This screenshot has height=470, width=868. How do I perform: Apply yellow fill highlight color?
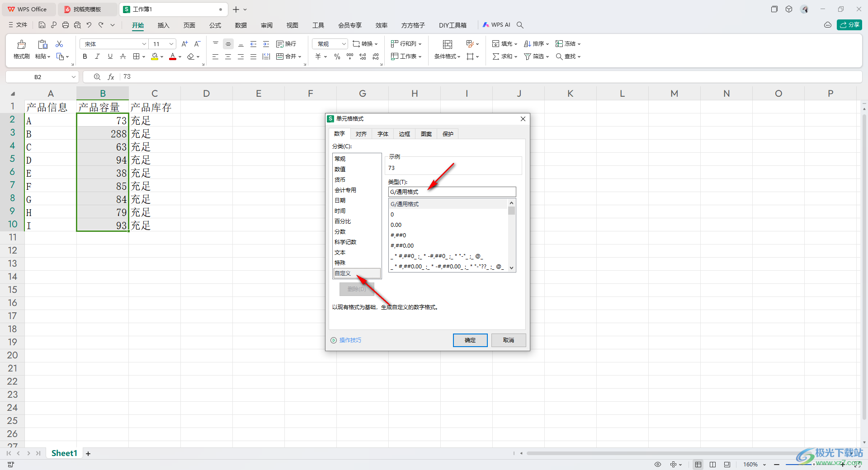155,56
